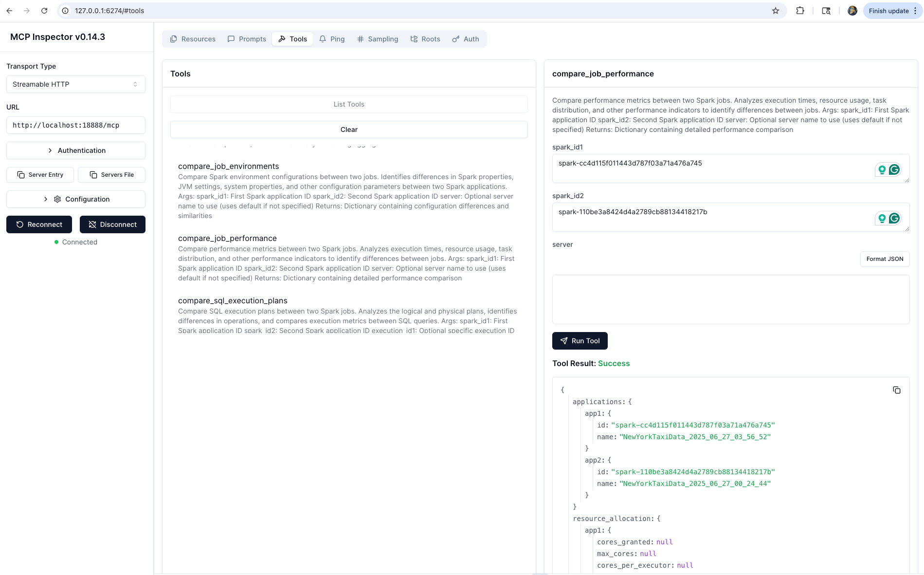Bookmark this page with the star icon

click(x=776, y=11)
